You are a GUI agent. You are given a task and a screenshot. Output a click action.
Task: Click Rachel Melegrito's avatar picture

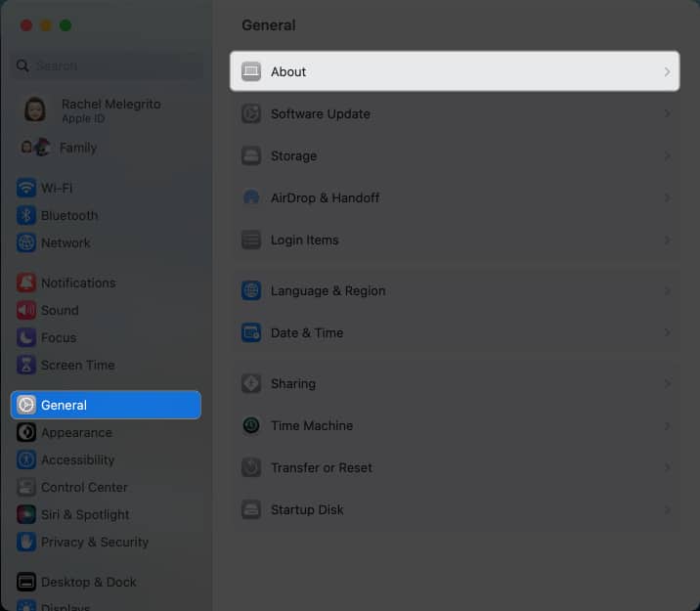click(35, 109)
